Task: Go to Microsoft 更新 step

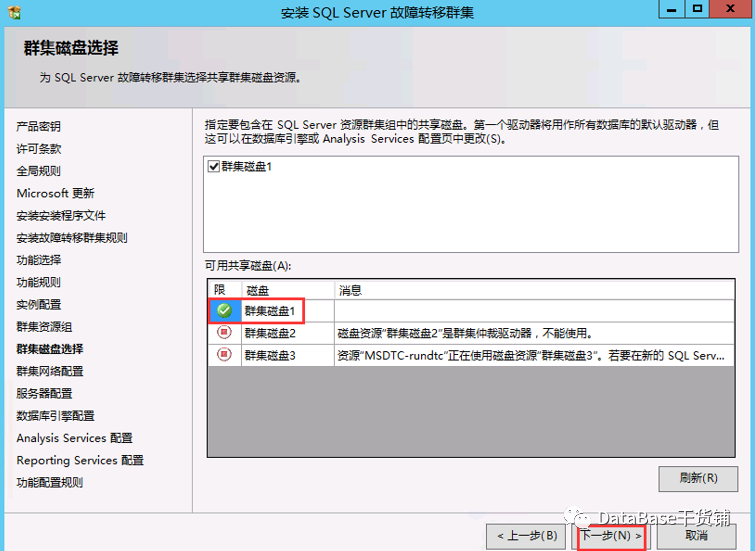Action: coord(55,193)
